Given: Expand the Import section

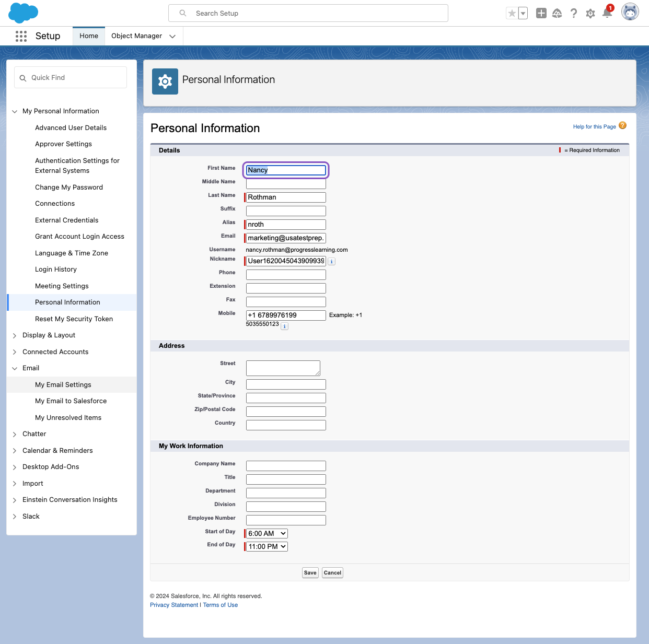Looking at the screenshot, I should coord(15,484).
